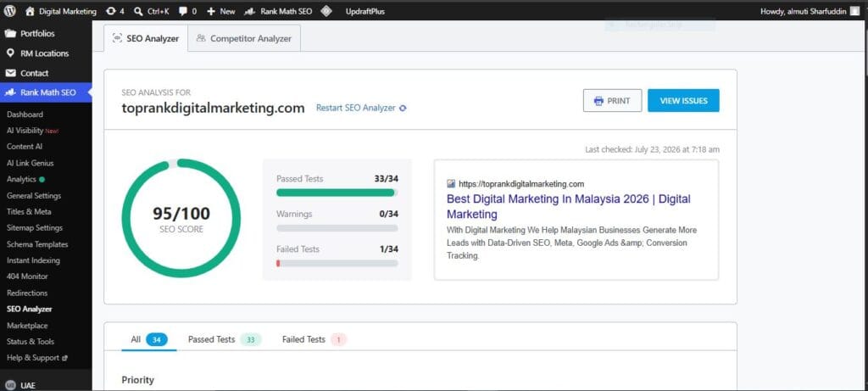Open SEO Analyzer submenu item

(x=30, y=309)
